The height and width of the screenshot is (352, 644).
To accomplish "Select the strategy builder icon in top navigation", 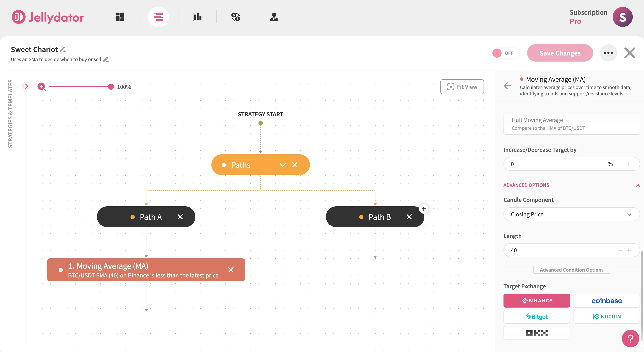I will click(x=159, y=17).
